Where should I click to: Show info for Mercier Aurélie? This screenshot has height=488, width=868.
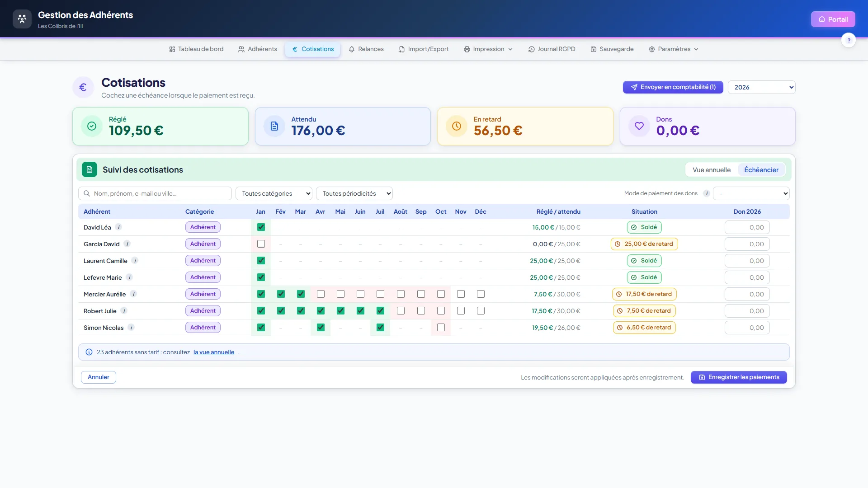click(133, 294)
